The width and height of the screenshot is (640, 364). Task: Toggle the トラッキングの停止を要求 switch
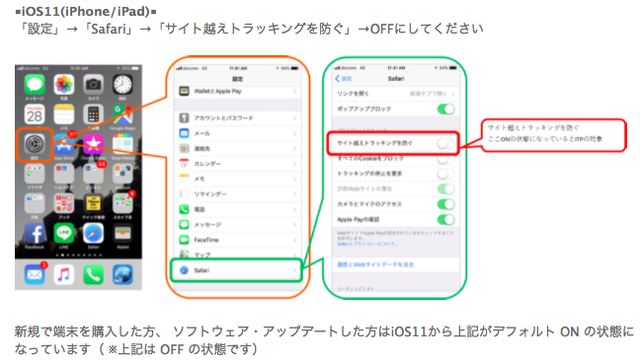click(445, 174)
